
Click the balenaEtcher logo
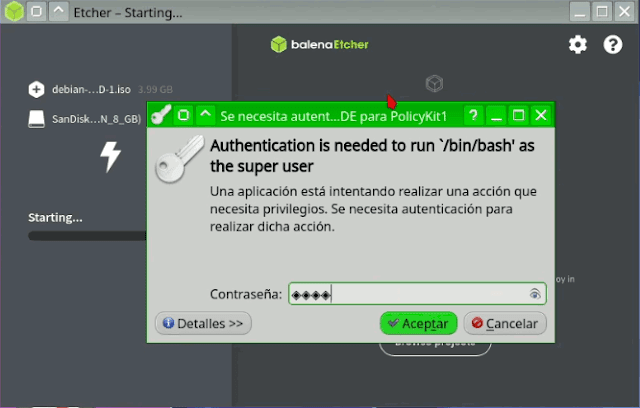coord(320,44)
